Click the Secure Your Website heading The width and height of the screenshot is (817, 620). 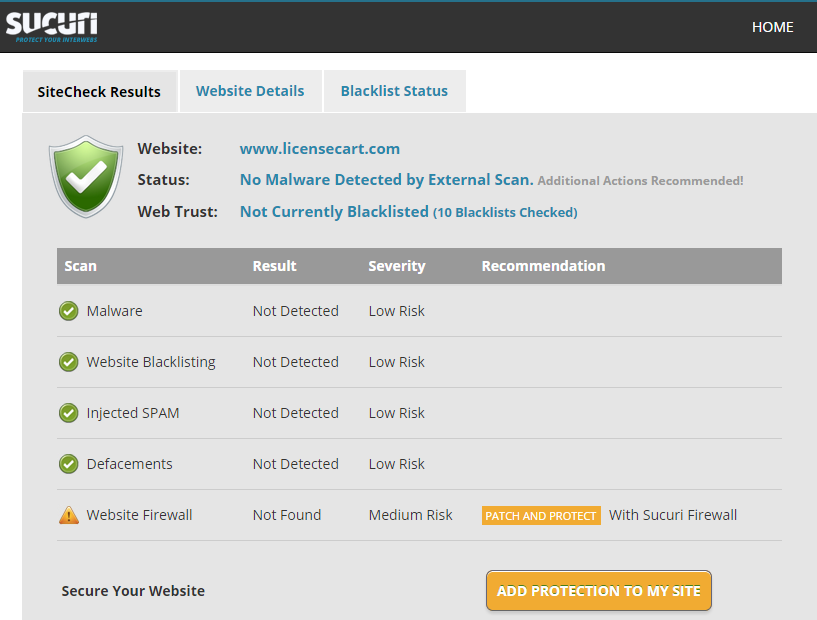133,591
